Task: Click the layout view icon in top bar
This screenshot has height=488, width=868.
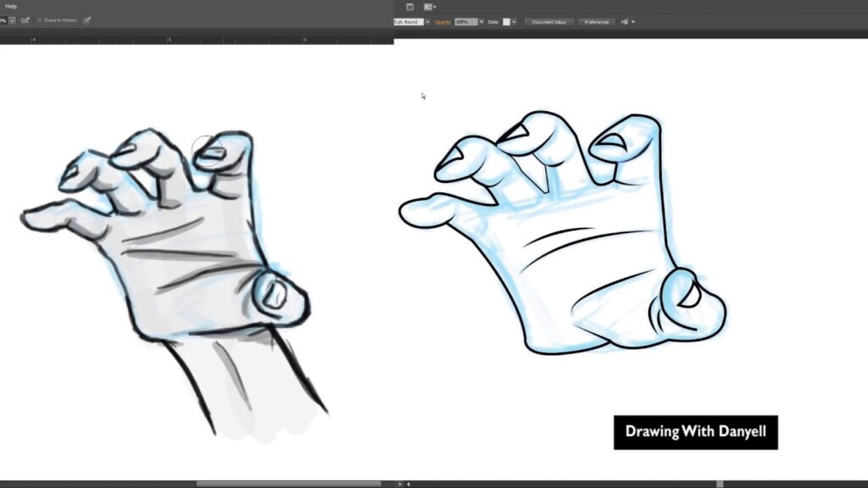Action: click(x=428, y=6)
